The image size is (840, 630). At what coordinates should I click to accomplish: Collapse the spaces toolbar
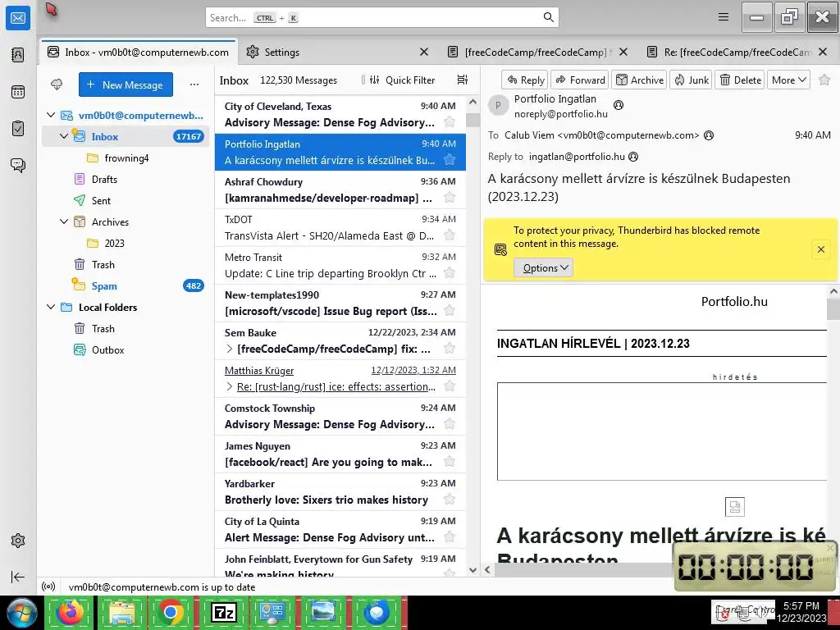click(18, 577)
